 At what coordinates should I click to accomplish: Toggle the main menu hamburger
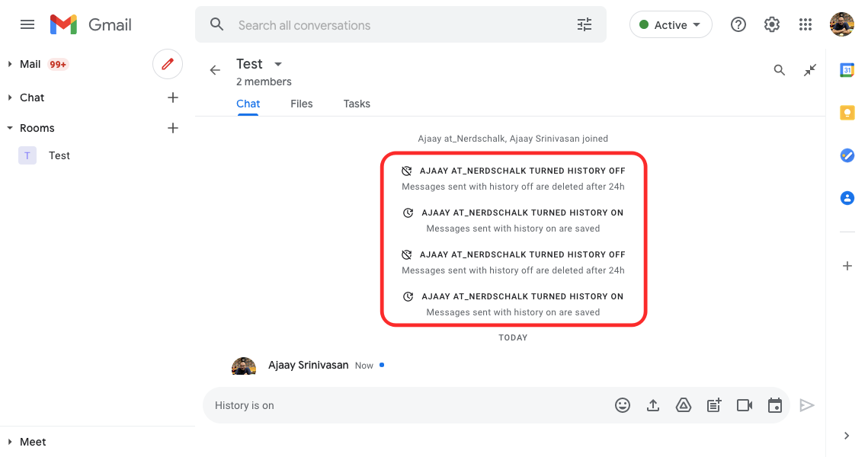[x=27, y=24]
